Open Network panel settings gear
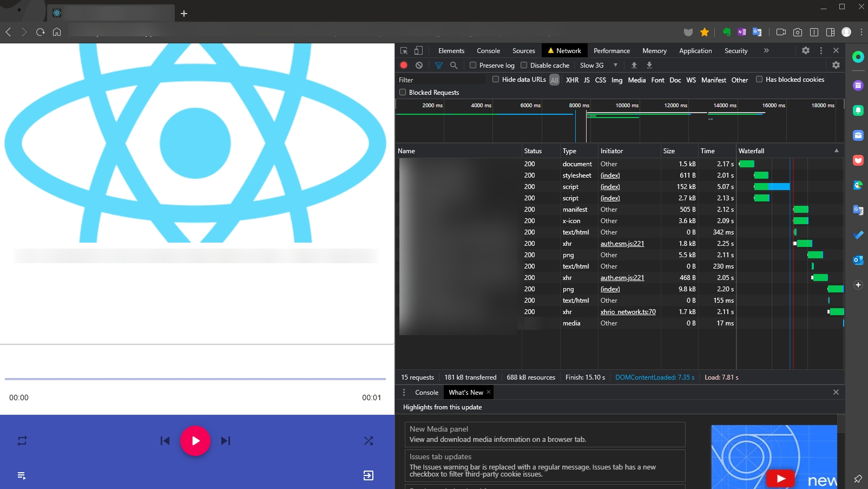 (836, 65)
